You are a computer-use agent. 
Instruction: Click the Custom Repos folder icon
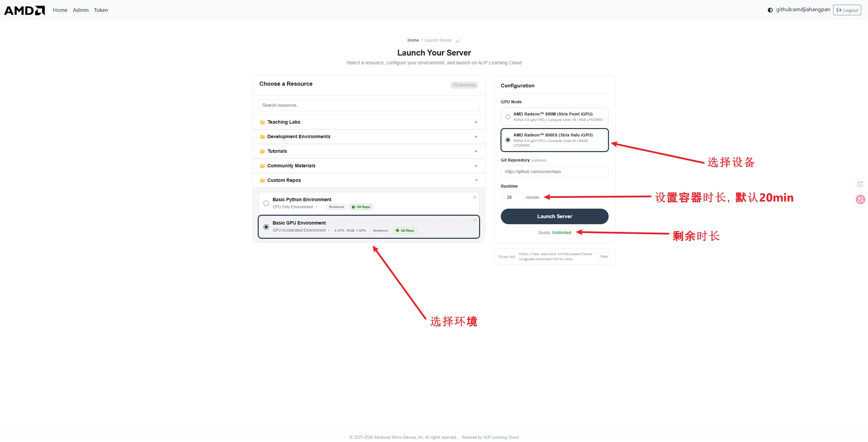tap(262, 181)
